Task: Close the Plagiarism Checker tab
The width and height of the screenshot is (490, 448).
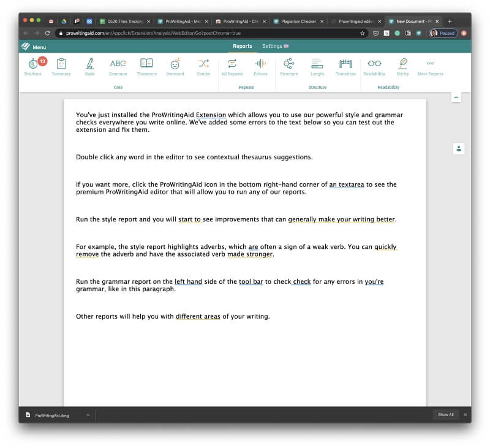Action: pos(322,21)
